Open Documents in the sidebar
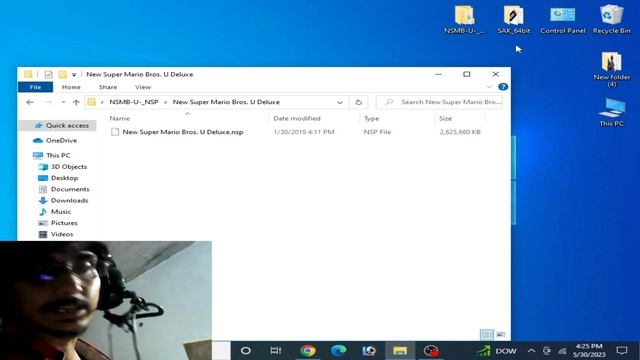Image resolution: width=640 pixels, height=360 pixels. point(64,189)
